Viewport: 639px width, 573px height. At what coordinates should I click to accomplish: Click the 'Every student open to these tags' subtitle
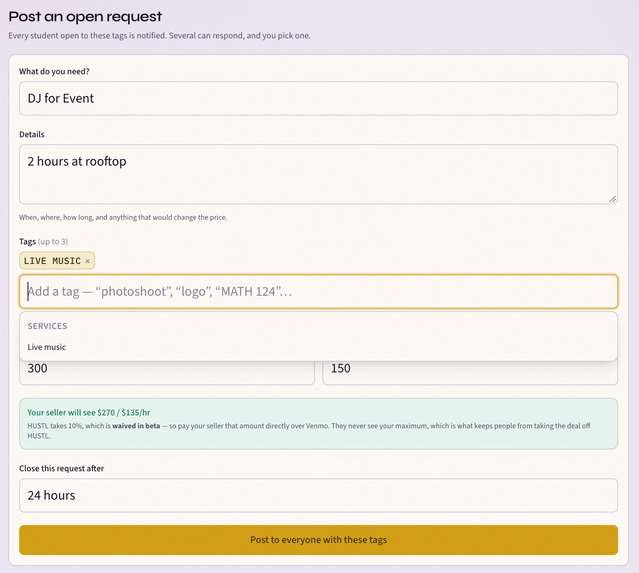(x=159, y=35)
